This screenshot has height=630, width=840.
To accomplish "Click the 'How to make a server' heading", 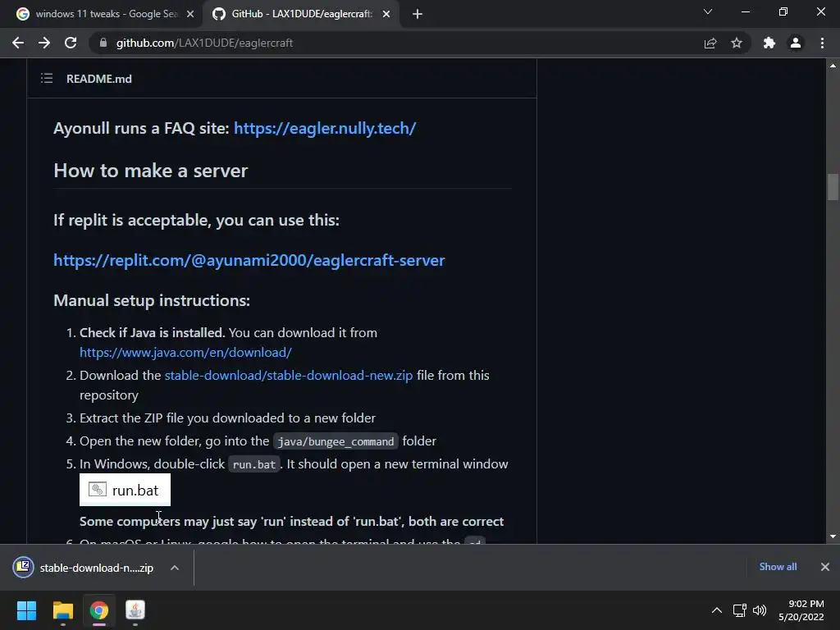I will click(x=151, y=171).
